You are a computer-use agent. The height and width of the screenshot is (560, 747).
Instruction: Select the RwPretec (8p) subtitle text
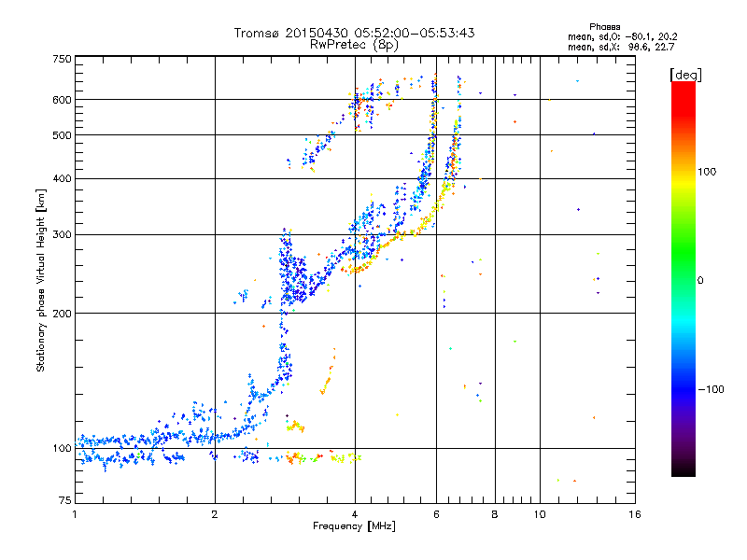click(x=354, y=45)
